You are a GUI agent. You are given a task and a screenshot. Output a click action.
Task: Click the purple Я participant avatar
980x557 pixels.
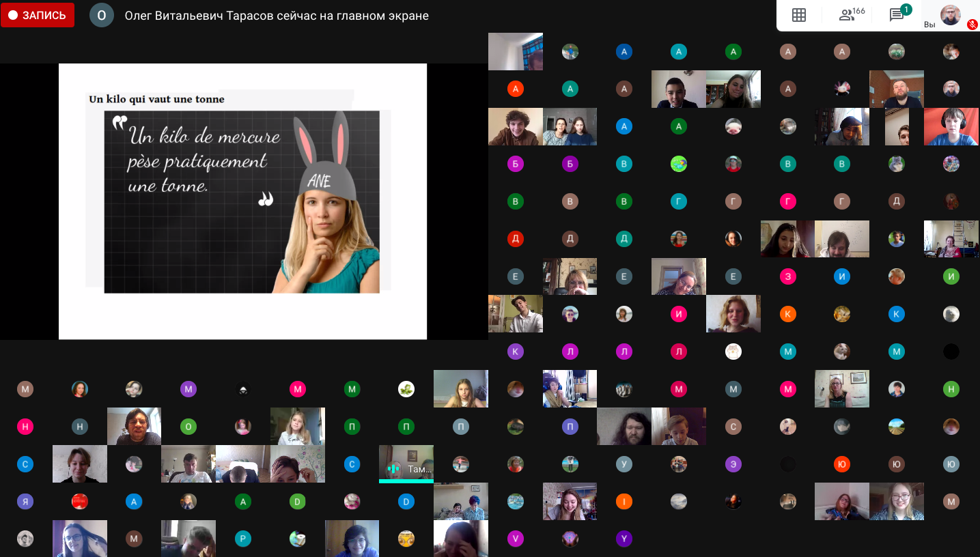[x=25, y=502]
